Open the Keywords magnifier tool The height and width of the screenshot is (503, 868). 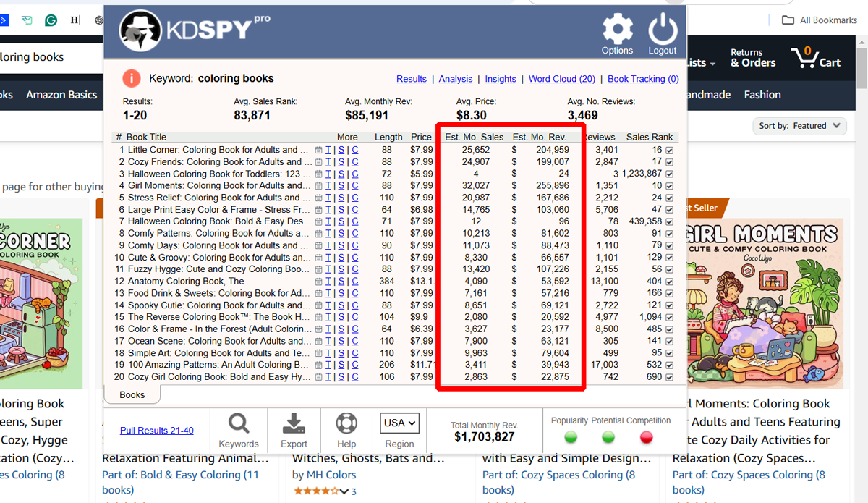(x=239, y=423)
